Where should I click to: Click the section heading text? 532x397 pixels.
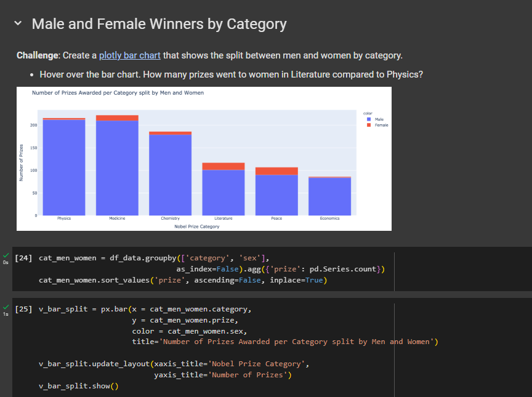(x=159, y=24)
